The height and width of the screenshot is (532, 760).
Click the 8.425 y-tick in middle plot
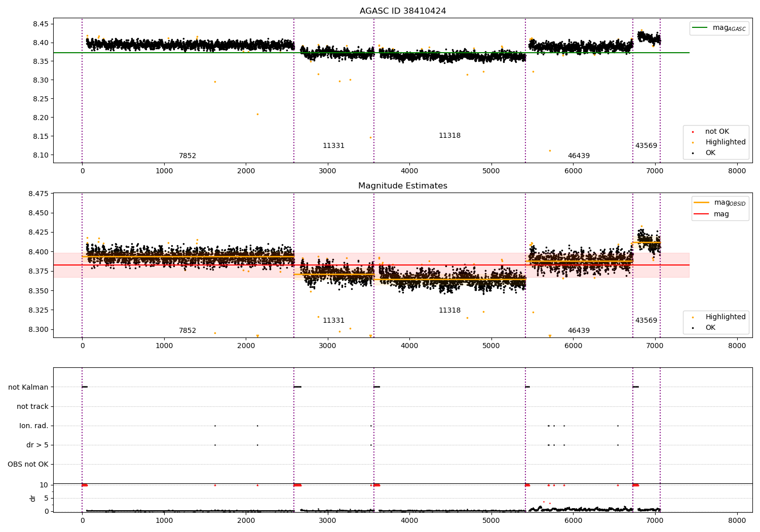(38, 233)
